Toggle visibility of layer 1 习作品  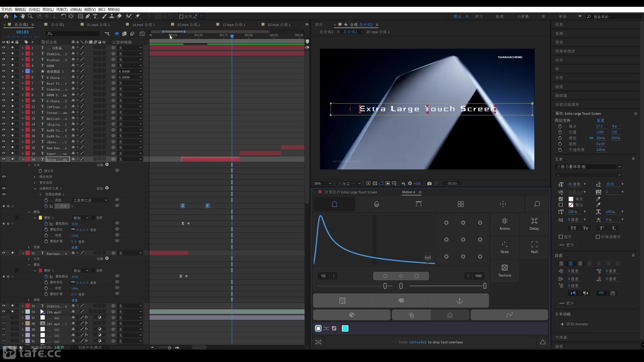click(4, 48)
